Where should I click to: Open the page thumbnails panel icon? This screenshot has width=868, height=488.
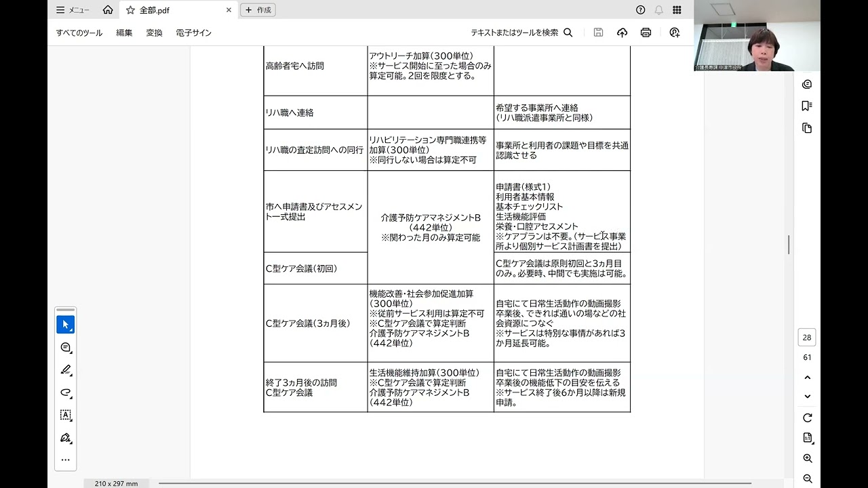pyautogui.click(x=807, y=128)
